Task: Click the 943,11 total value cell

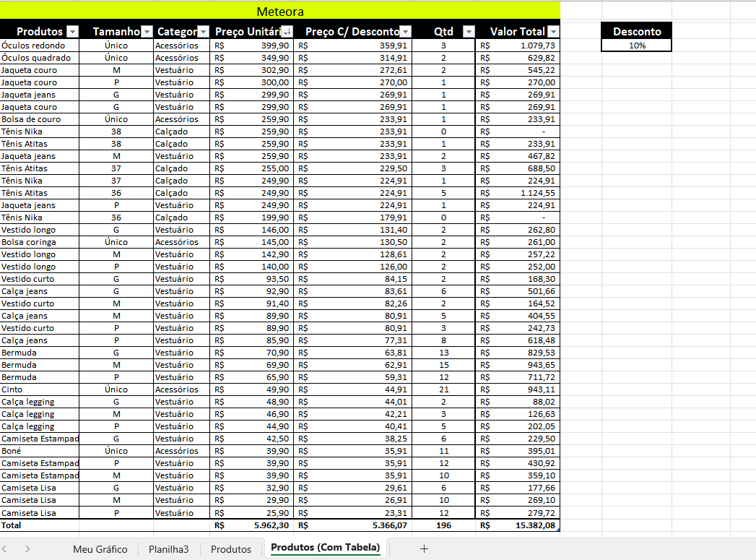Action: point(517,389)
